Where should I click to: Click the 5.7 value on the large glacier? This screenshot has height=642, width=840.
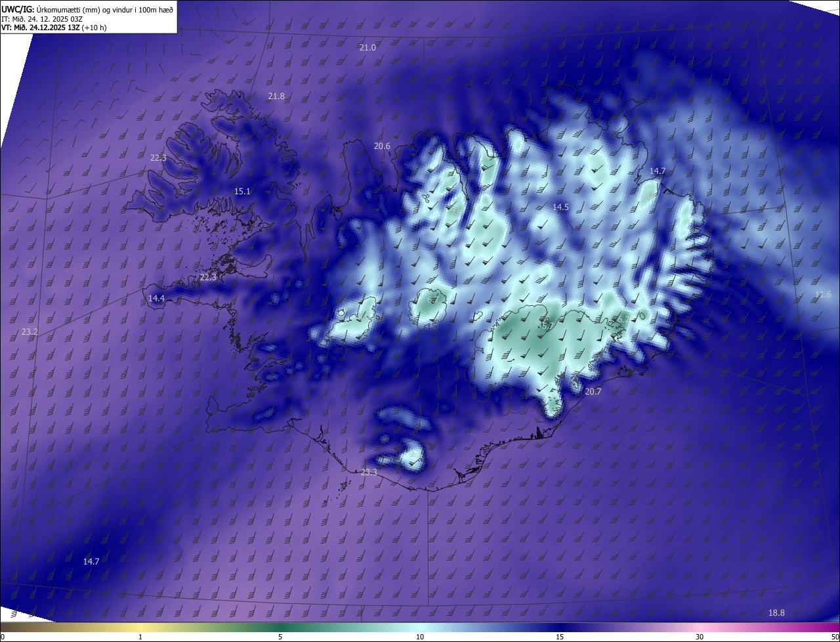coord(547,326)
